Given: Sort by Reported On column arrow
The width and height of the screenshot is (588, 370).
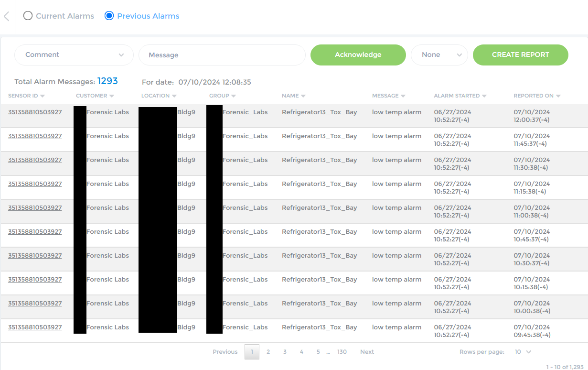Looking at the screenshot, I should [558, 96].
